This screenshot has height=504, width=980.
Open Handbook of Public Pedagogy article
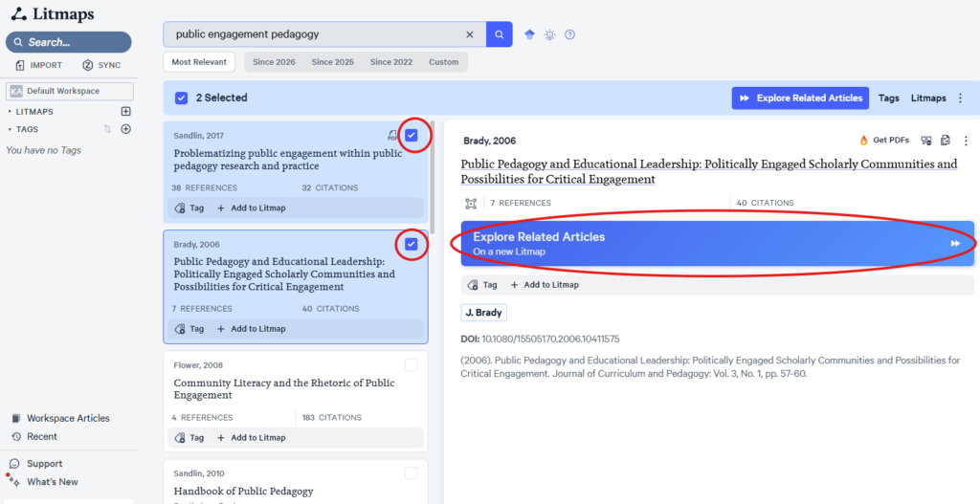pos(244,492)
